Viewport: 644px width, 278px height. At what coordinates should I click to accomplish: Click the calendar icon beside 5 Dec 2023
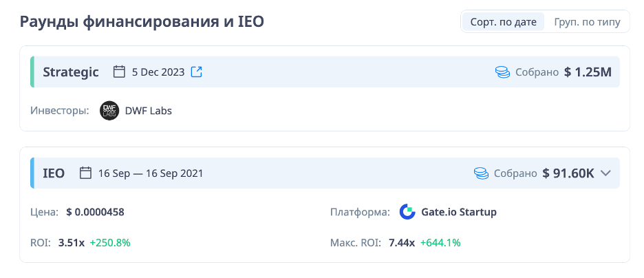point(119,72)
